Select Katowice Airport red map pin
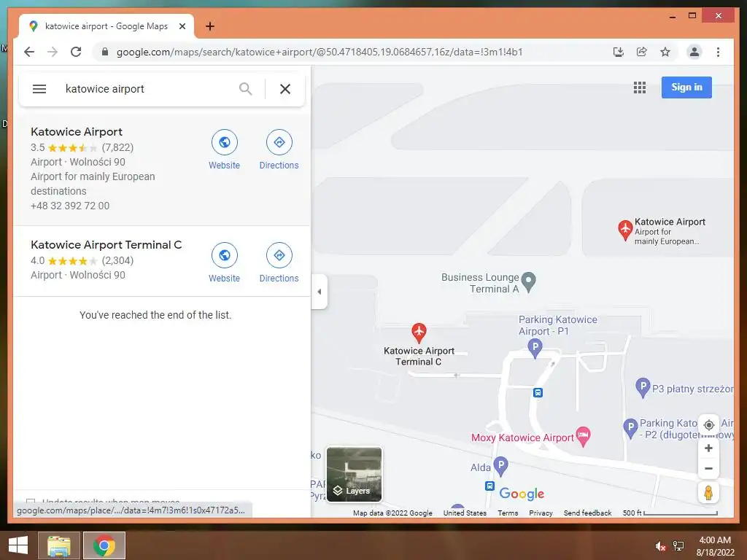The image size is (747, 560). click(x=625, y=230)
